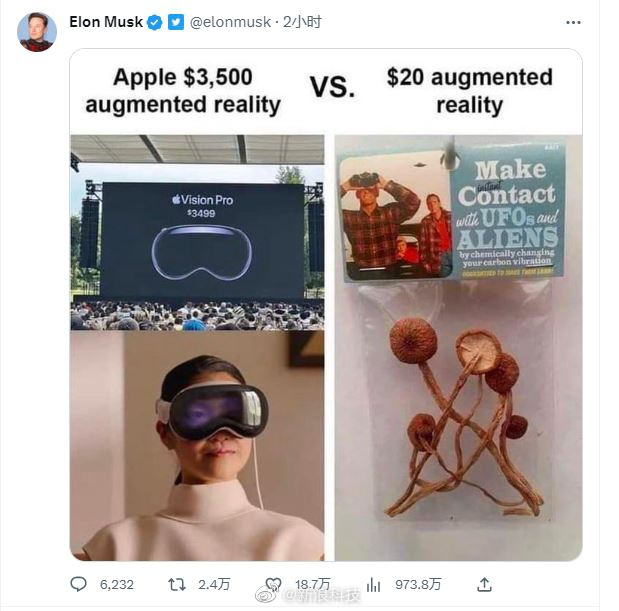Screen dimensions: 619x611
Task: Like the tweet with heart icon
Action: [x=273, y=584]
